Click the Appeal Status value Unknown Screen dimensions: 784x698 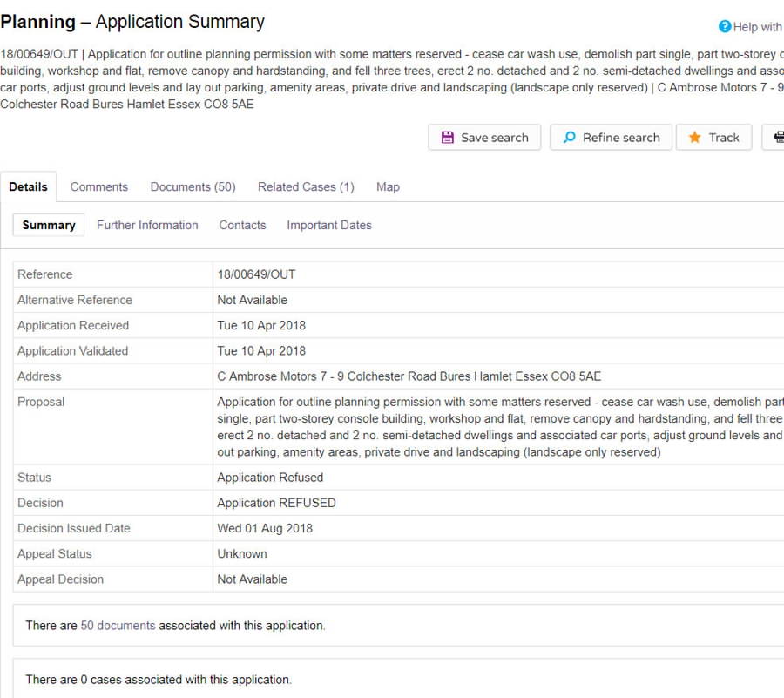click(242, 554)
